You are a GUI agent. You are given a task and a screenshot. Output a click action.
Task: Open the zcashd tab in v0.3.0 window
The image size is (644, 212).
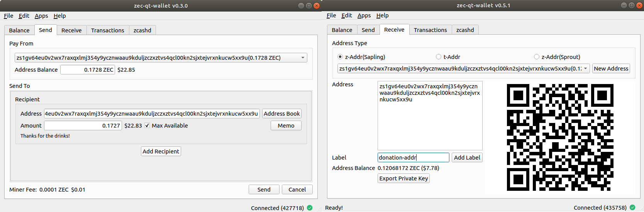point(142,30)
